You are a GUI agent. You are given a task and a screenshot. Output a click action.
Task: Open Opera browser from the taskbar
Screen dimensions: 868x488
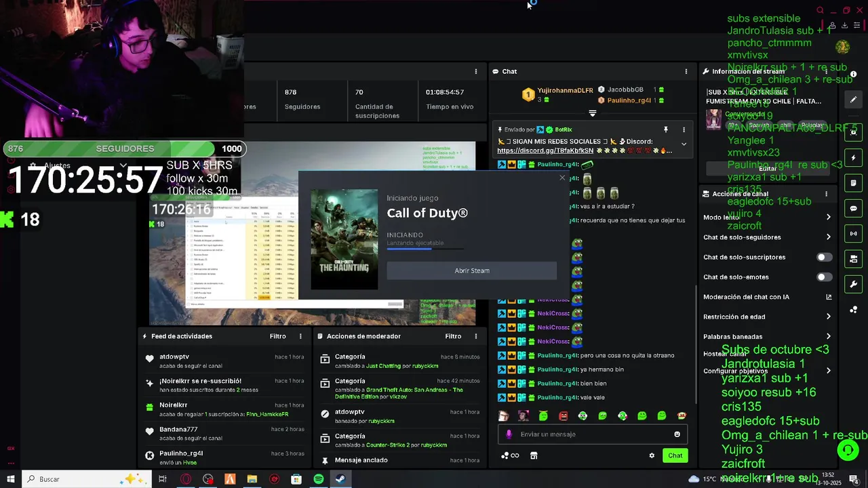(186, 479)
